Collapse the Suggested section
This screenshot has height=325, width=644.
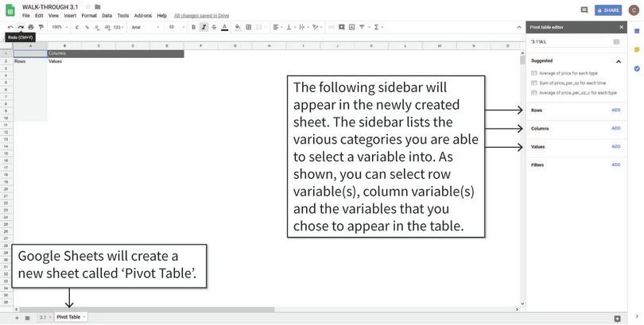click(618, 61)
